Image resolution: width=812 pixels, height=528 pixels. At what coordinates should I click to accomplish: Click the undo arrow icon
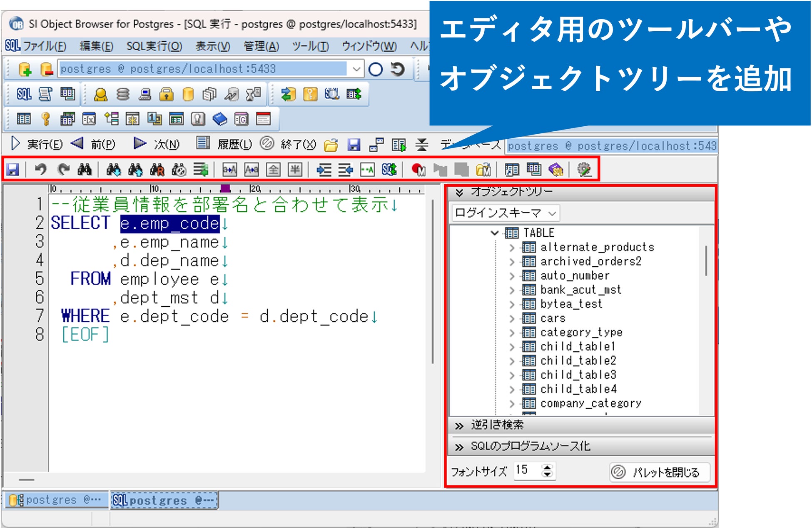point(40,170)
